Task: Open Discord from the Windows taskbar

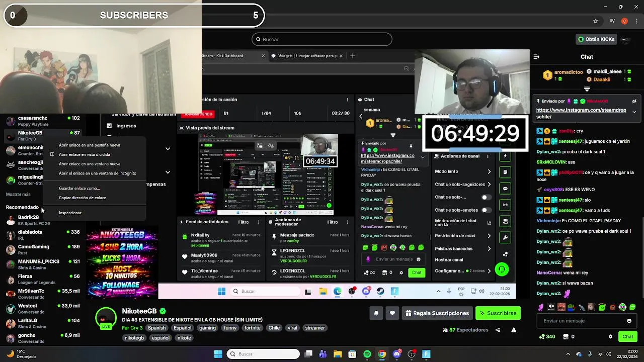Action: (397, 354)
